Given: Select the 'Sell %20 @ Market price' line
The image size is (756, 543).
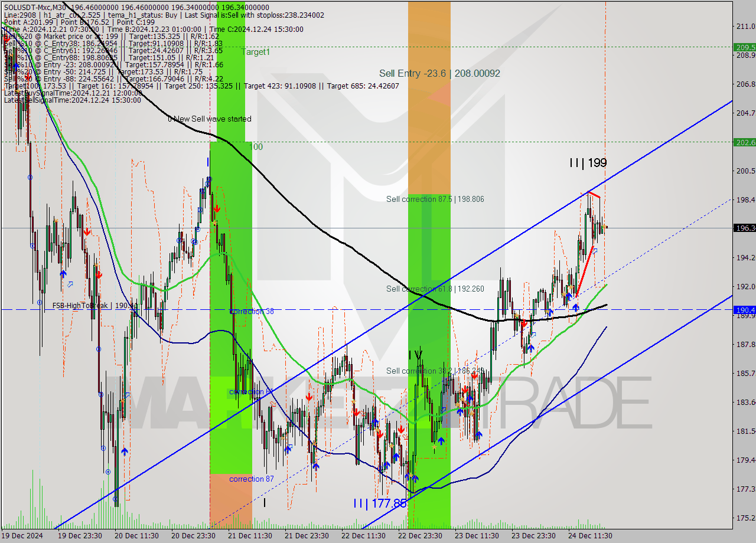Looking at the screenshot, I should point(113,36).
